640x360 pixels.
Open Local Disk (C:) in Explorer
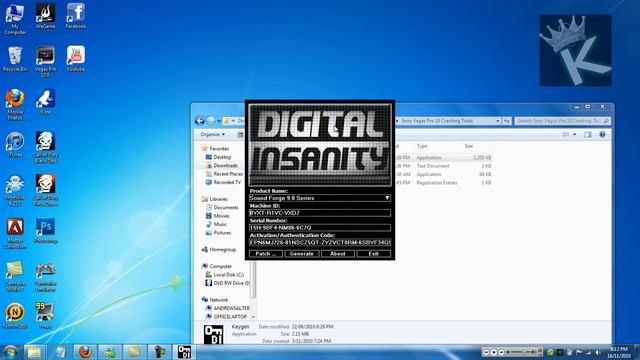229,275
